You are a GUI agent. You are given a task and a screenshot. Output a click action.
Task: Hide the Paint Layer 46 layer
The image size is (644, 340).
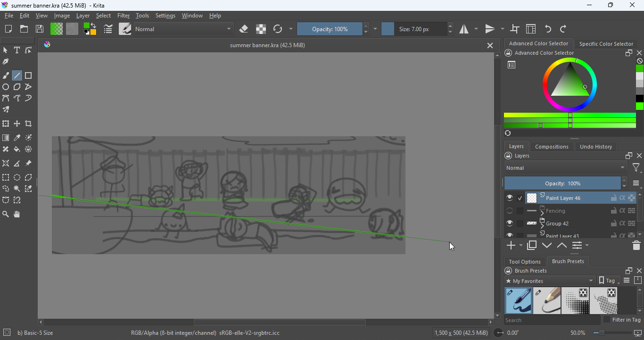point(510,198)
